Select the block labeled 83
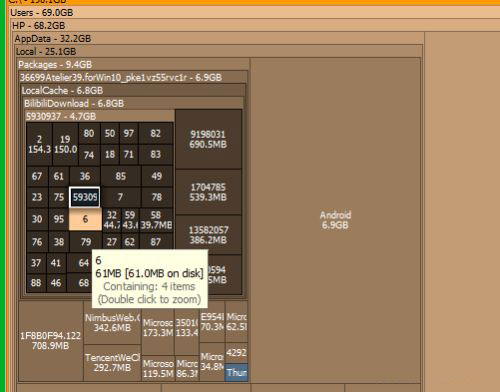The image size is (500, 392). coord(156,155)
